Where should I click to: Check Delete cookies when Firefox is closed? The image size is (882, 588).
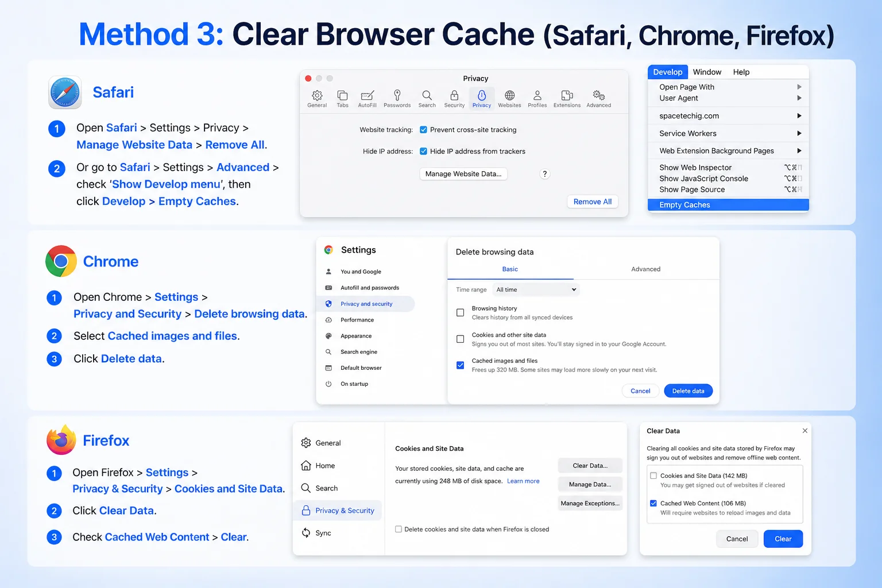tap(399, 529)
